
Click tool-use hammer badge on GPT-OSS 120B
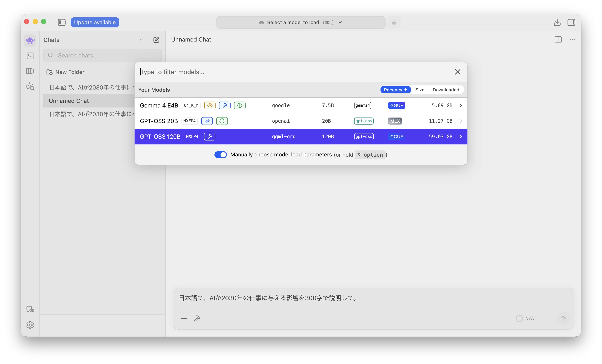210,137
